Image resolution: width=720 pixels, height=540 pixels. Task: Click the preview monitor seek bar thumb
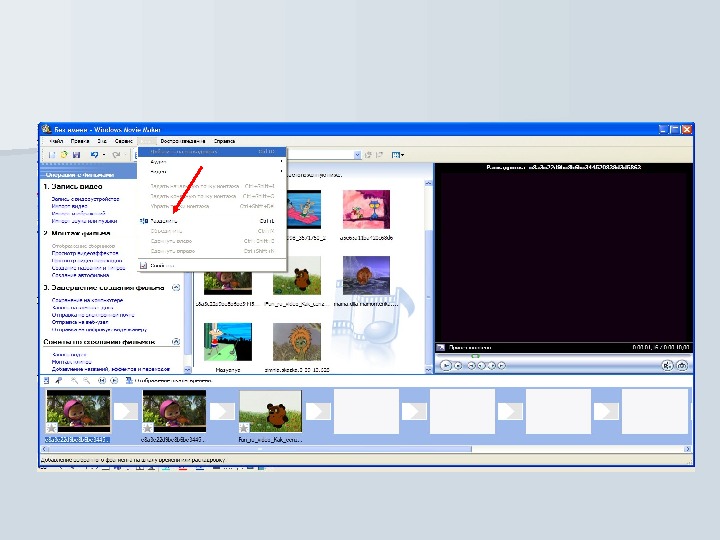[x=476, y=356]
